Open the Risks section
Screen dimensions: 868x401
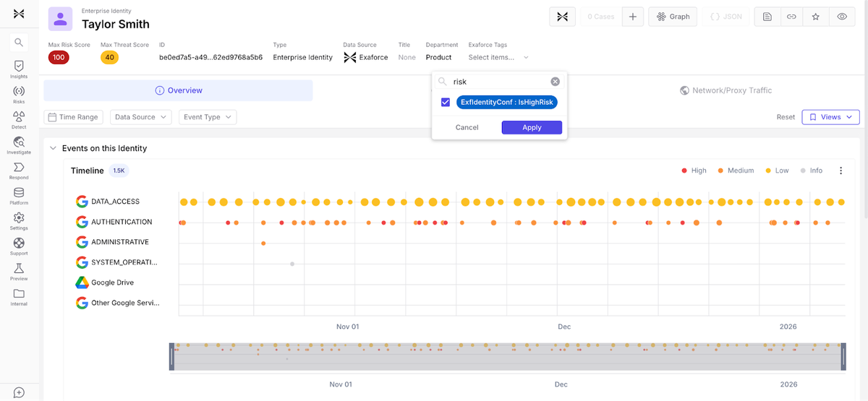19,94
